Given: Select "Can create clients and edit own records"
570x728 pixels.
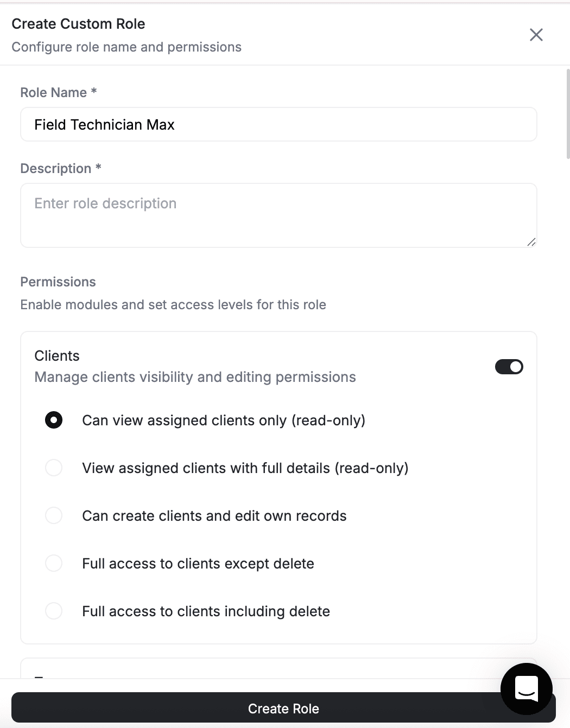Looking at the screenshot, I should (x=54, y=515).
